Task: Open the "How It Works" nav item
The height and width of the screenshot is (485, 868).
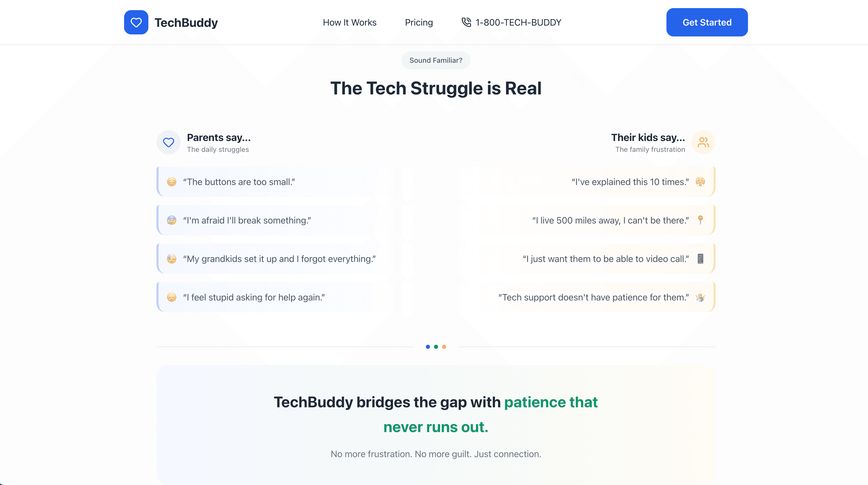Action: 349,22
